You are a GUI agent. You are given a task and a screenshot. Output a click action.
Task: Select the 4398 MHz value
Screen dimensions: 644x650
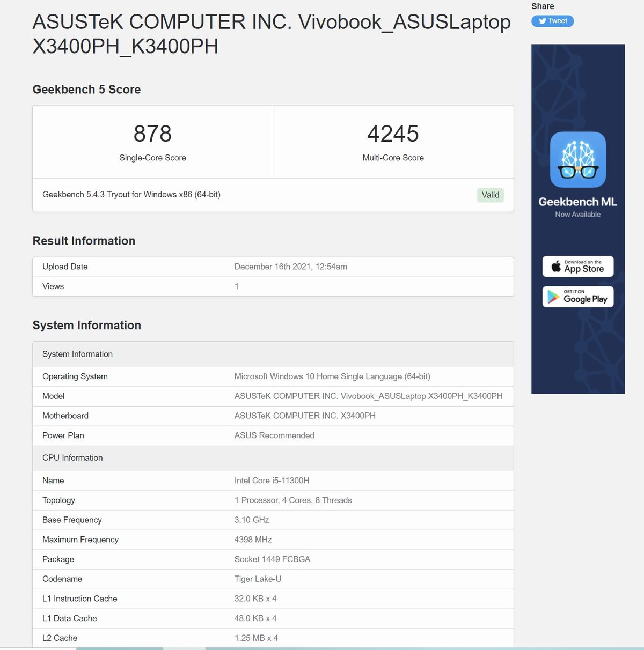[253, 540]
